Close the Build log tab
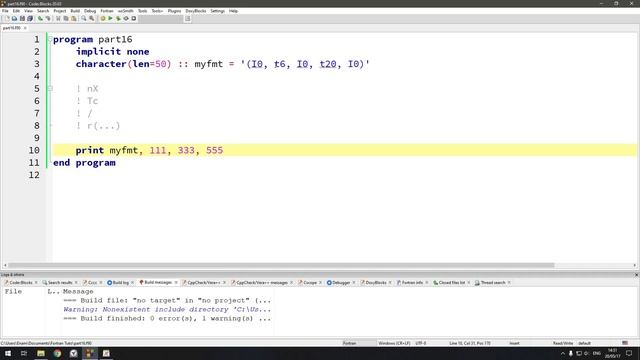 pos(132,282)
